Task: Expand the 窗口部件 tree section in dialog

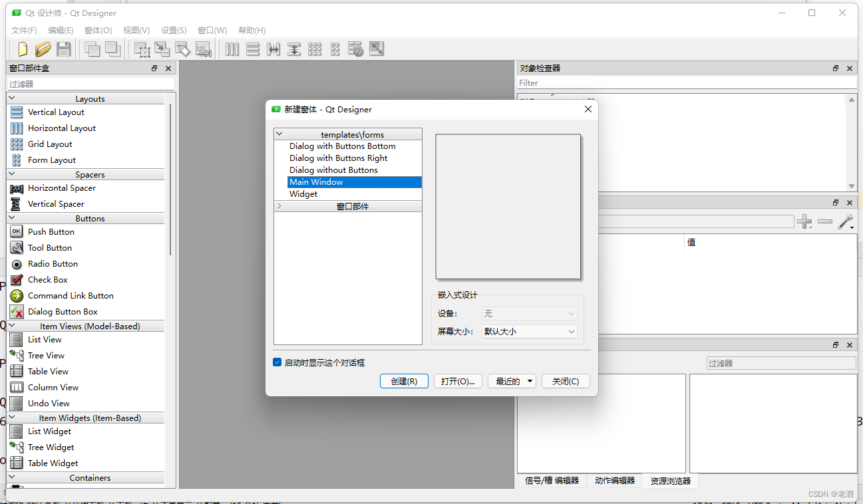Action: (279, 206)
